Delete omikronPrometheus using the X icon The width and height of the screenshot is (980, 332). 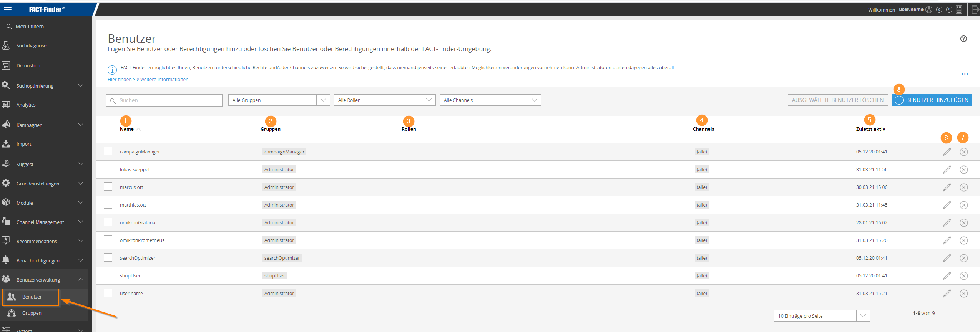964,240
